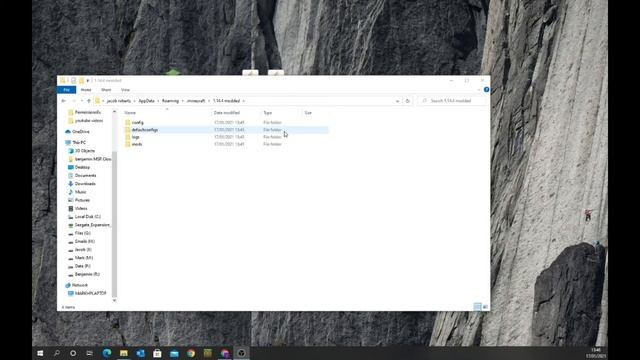Open taskbar Search
Screen dimensions: 640x360
(57, 353)
